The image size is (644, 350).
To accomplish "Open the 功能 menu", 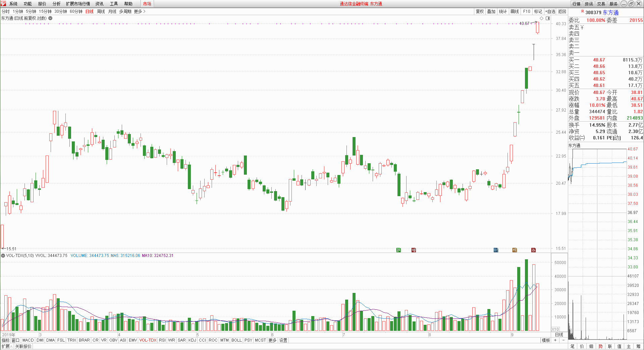I will tap(28, 4).
